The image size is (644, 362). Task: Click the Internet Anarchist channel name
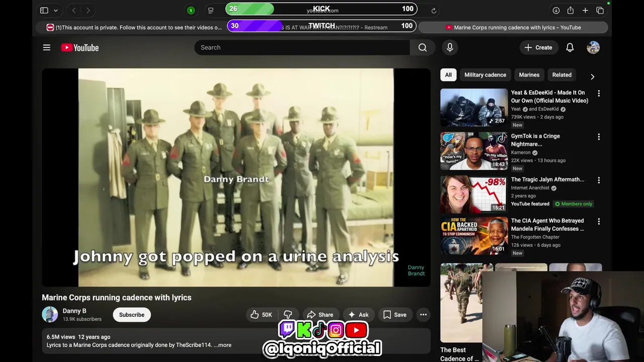[x=530, y=188]
